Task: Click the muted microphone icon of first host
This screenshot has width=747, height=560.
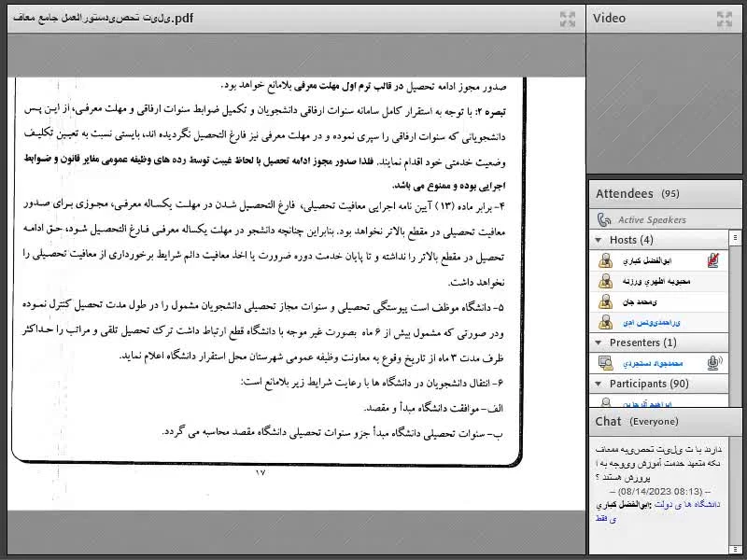Action: (714, 261)
